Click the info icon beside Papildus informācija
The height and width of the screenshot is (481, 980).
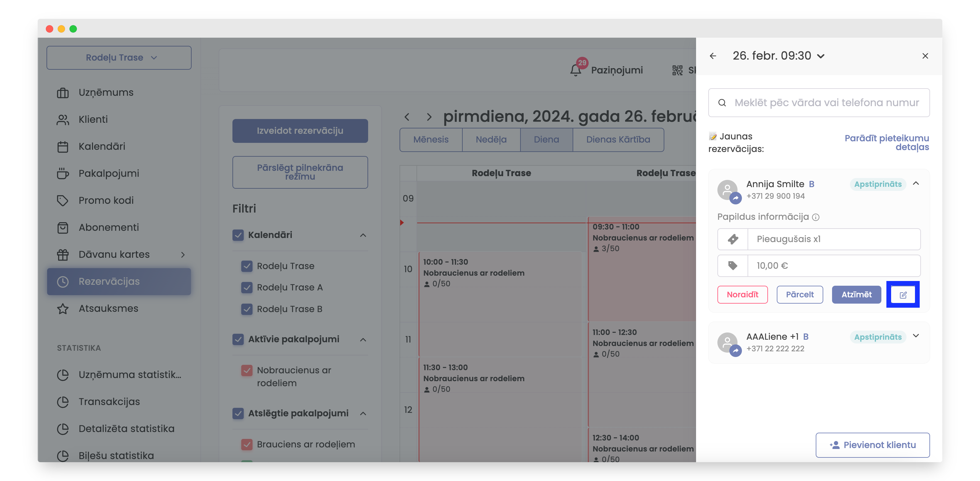click(x=816, y=217)
